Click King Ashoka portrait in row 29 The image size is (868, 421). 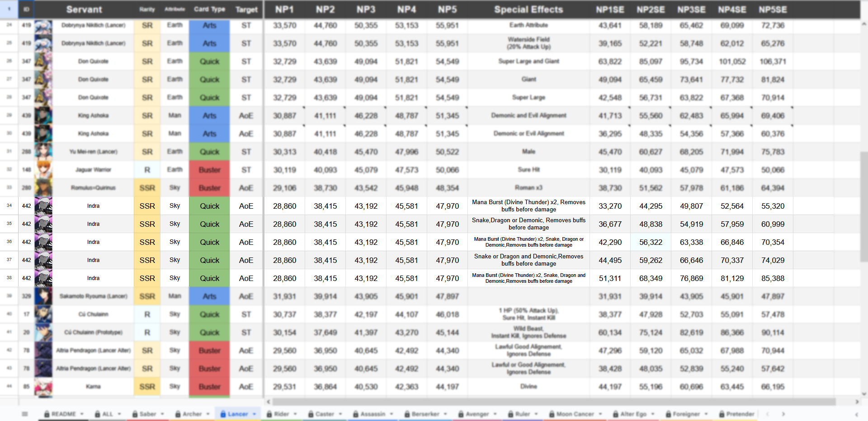(43, 116)
